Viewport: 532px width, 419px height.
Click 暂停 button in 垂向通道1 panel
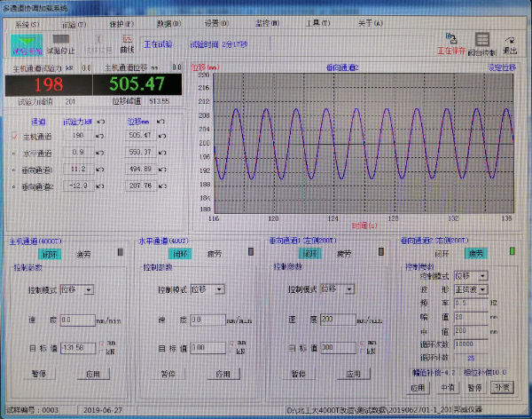pyautogui.click(x=299, y=374)
